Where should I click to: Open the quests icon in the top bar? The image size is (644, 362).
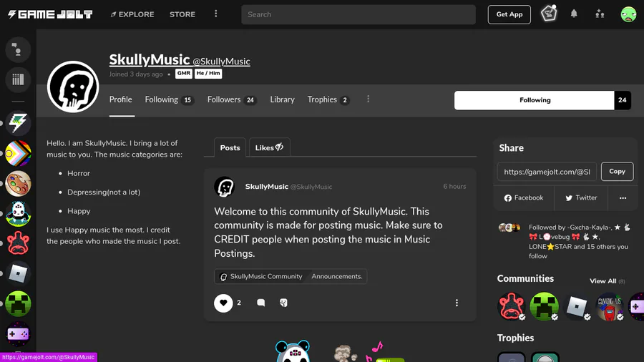549,14
